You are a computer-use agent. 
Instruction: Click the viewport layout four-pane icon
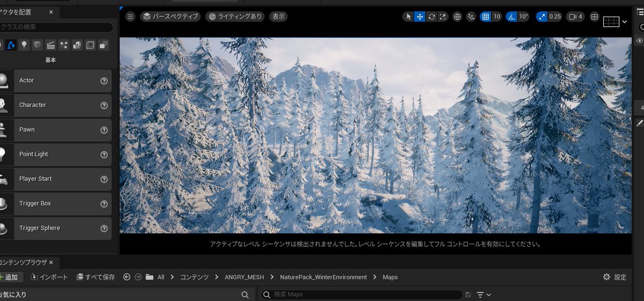point(595,17)
